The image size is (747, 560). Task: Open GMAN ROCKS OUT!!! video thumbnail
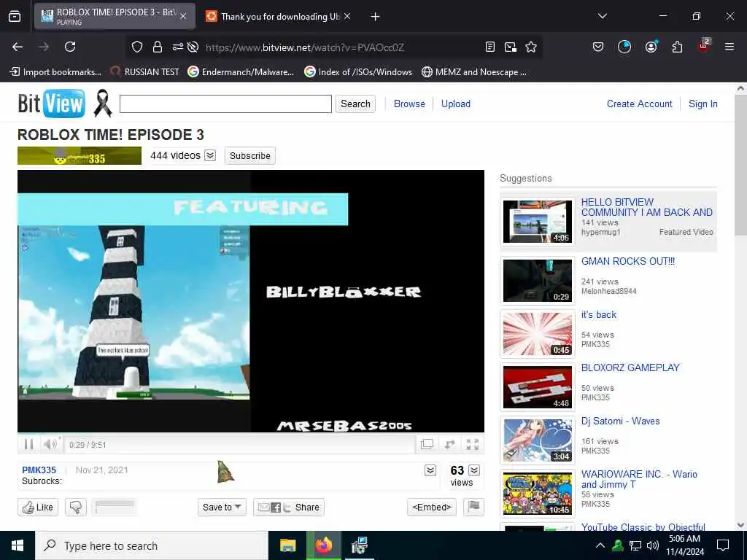[538, 281]
